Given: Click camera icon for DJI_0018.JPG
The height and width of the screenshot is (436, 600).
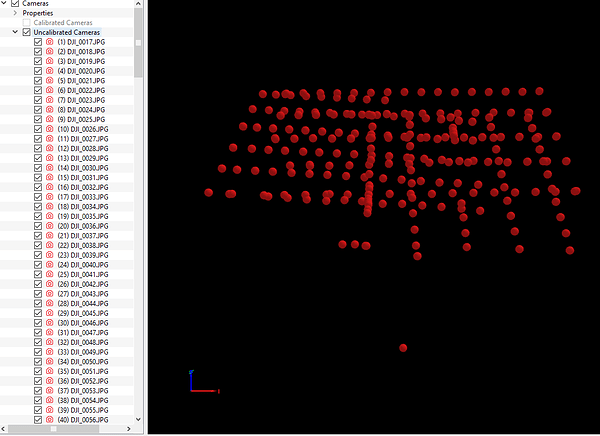Looking at the screenshot, I should 49,51.
